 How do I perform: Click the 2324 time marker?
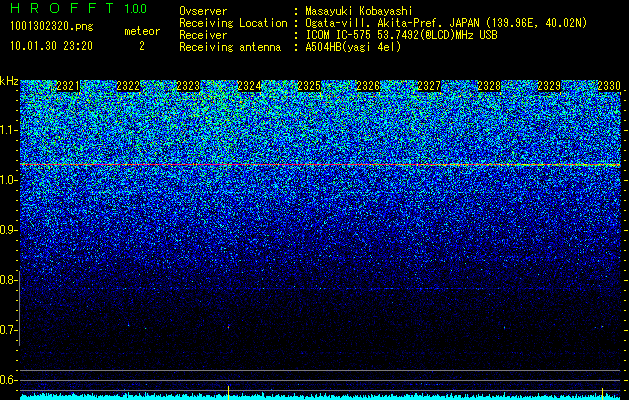tap(249, 86)
